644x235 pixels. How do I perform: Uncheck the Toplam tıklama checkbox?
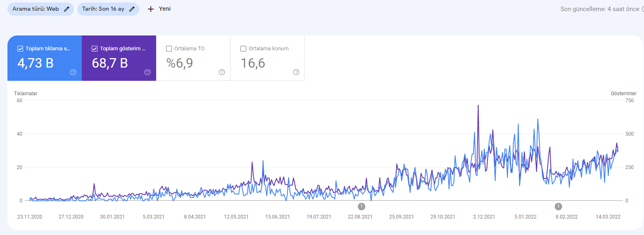point(20,49)
